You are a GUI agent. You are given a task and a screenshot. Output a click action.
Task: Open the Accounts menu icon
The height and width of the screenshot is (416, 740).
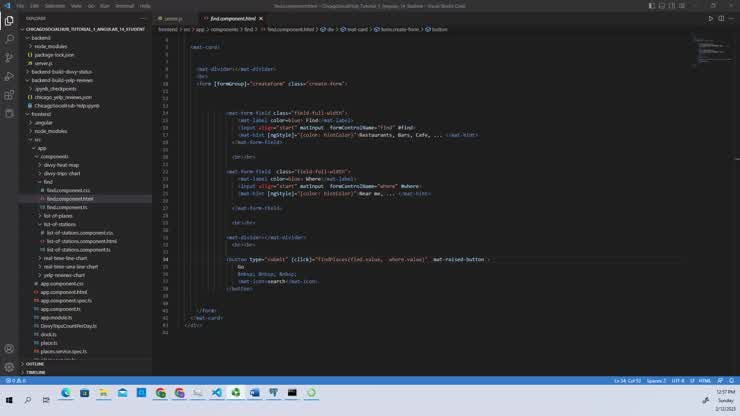[x=9, y=349]
